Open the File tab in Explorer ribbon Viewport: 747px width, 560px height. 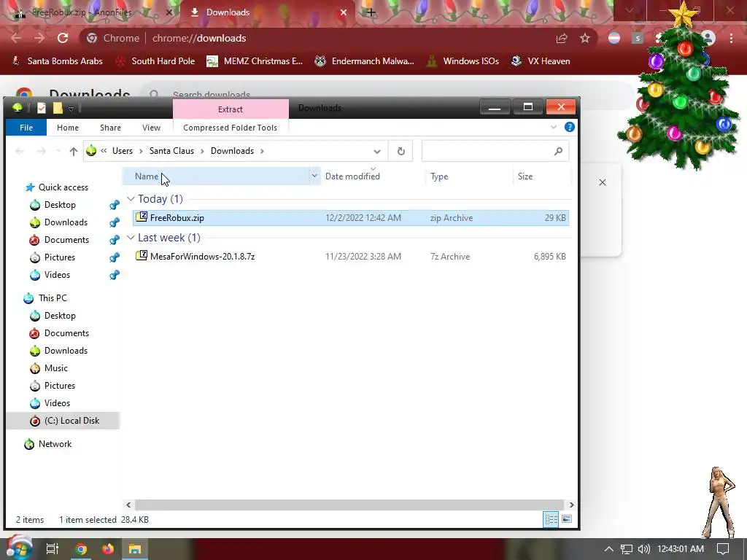point(26,128)
